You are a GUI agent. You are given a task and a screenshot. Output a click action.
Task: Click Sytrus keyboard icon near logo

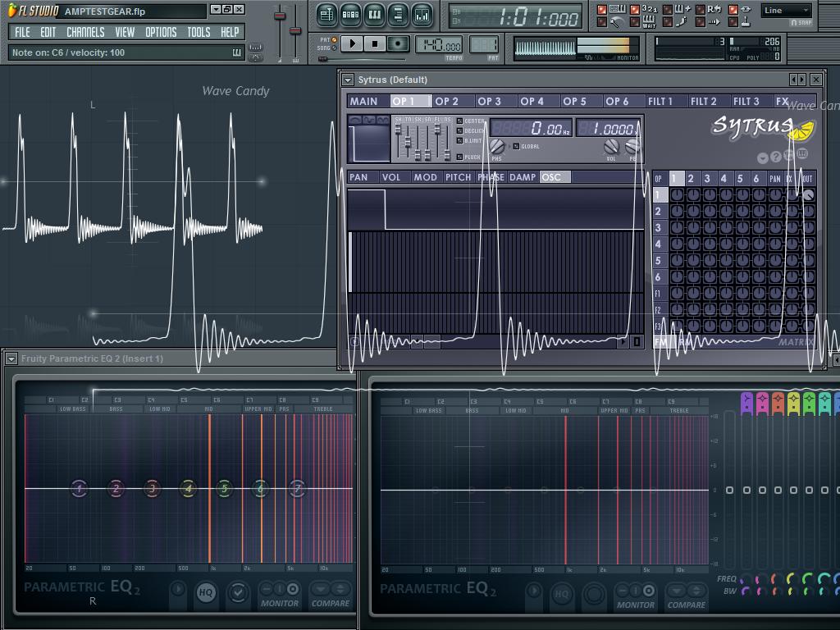tap(802, 153)
